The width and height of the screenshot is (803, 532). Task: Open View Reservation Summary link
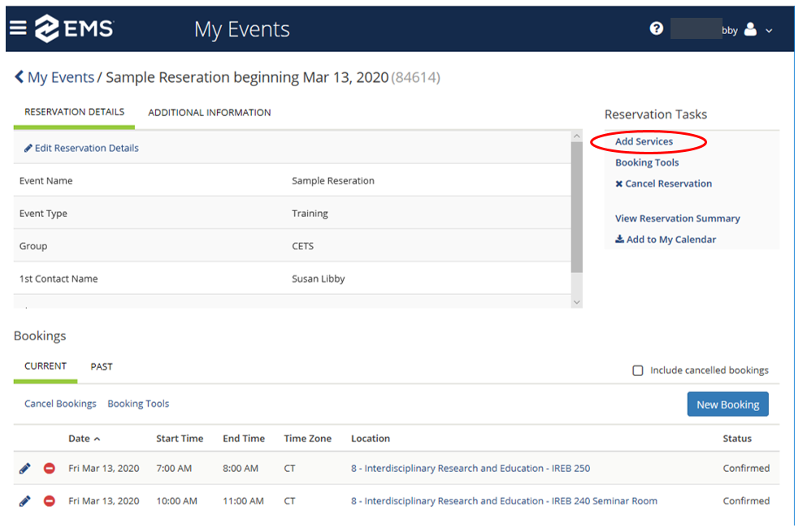tap(677, 218)
